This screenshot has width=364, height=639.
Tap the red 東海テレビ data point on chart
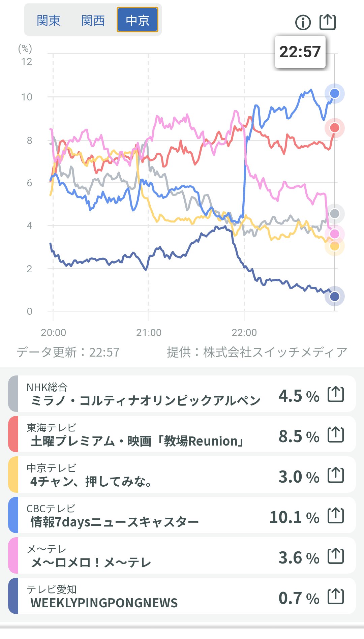(x=334, y=128)
